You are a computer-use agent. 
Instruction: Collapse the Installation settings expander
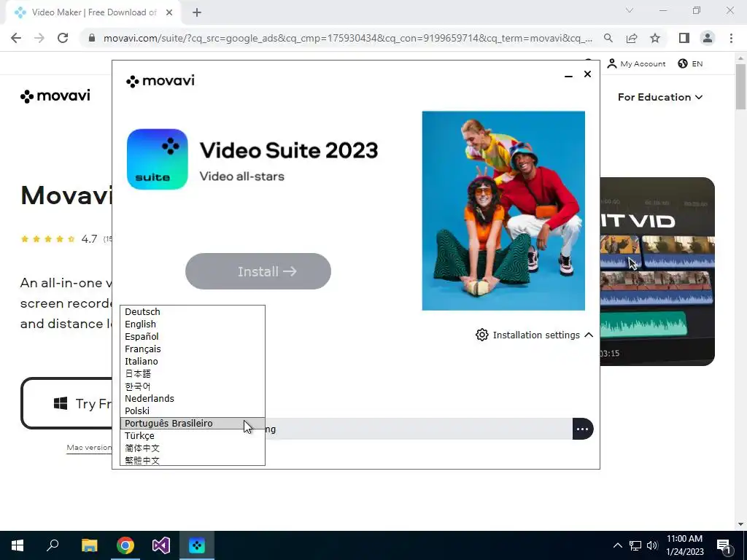589,335
